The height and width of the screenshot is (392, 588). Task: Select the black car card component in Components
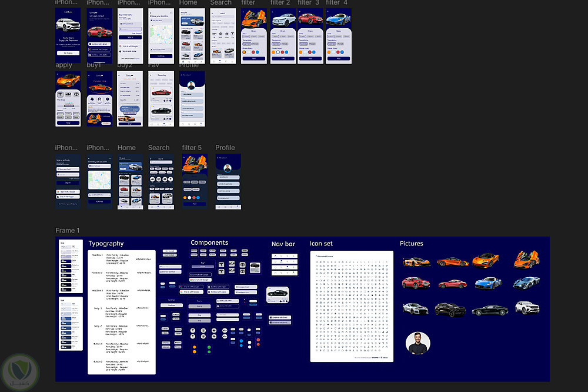(x=278, y=295)
